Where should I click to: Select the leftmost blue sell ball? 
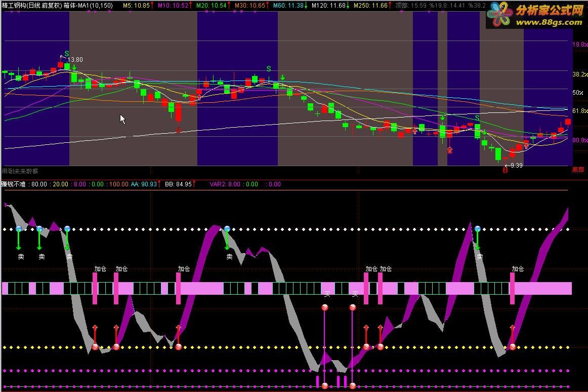[x=19, y=229]
